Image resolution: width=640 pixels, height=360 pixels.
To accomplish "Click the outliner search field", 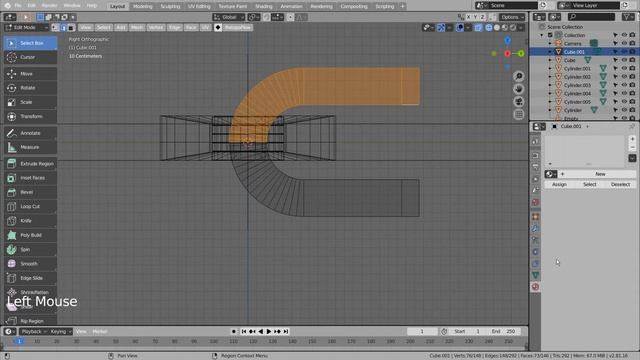I will click(x=591, y=17).
